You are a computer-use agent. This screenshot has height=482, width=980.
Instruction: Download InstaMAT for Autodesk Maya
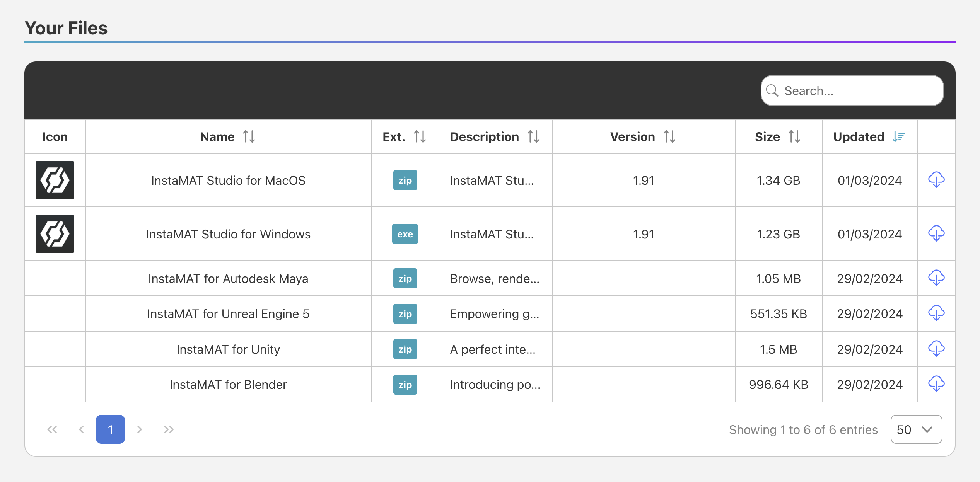click(x=936, y=278)
